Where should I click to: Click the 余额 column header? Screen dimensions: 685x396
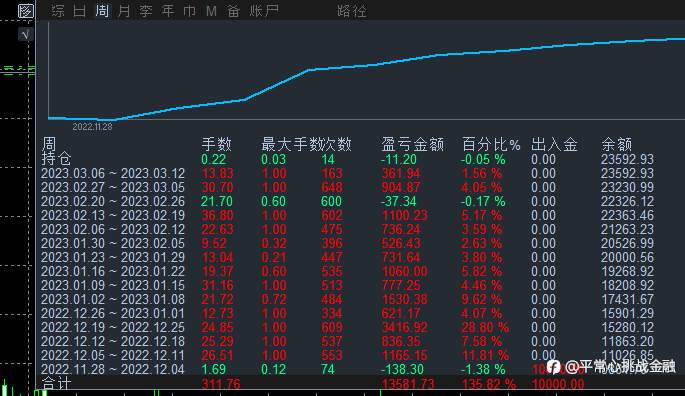pos(616,144)
